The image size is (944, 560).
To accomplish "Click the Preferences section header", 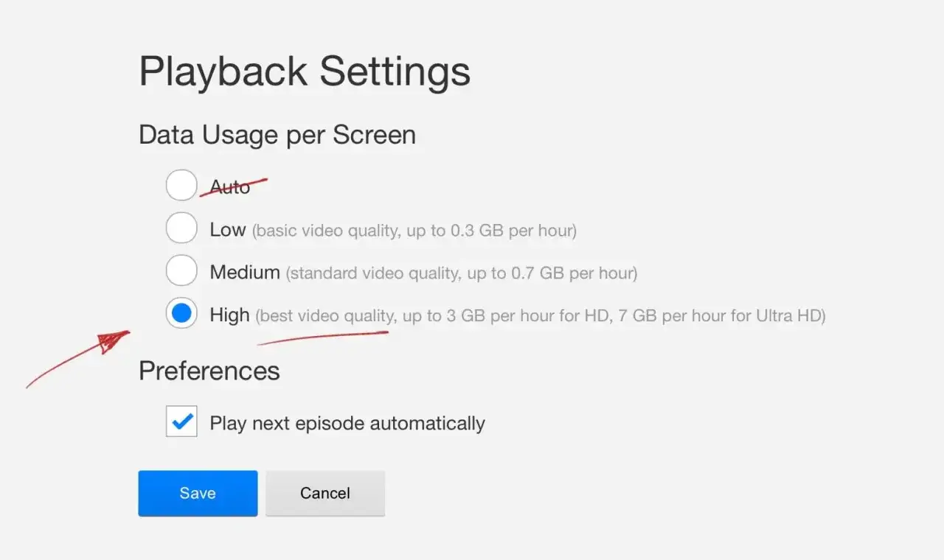I will coord(209,371).
